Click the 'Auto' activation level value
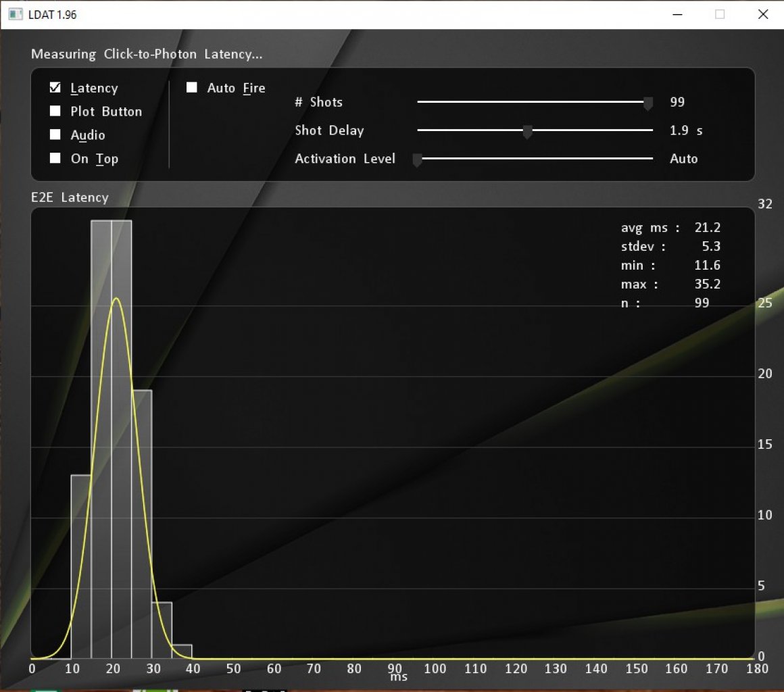The image size is (784, 692). pyautogui.click(x=683, y=159)
